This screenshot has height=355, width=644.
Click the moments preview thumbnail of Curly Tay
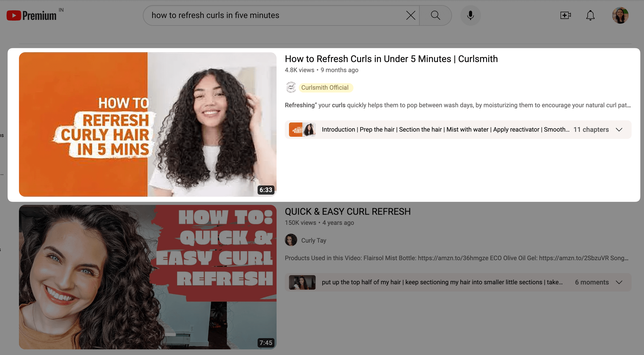(302, 282)
